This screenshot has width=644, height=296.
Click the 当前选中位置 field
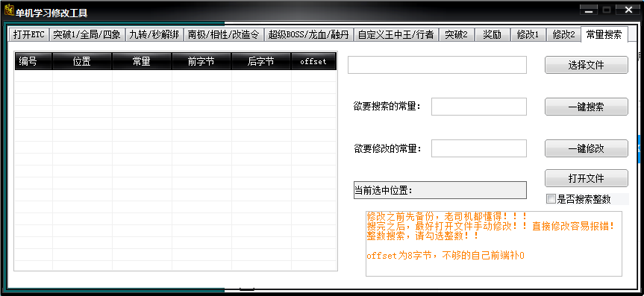[x=440, y=190]
